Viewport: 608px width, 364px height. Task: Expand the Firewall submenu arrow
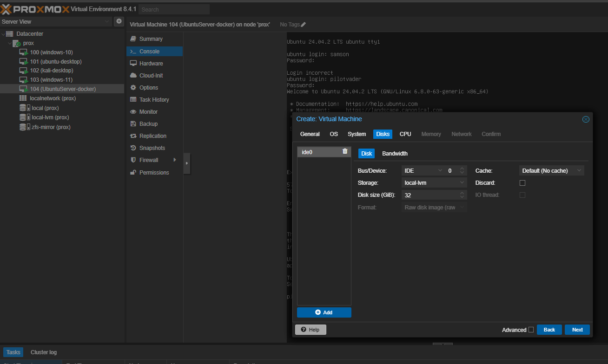(175, 160)
